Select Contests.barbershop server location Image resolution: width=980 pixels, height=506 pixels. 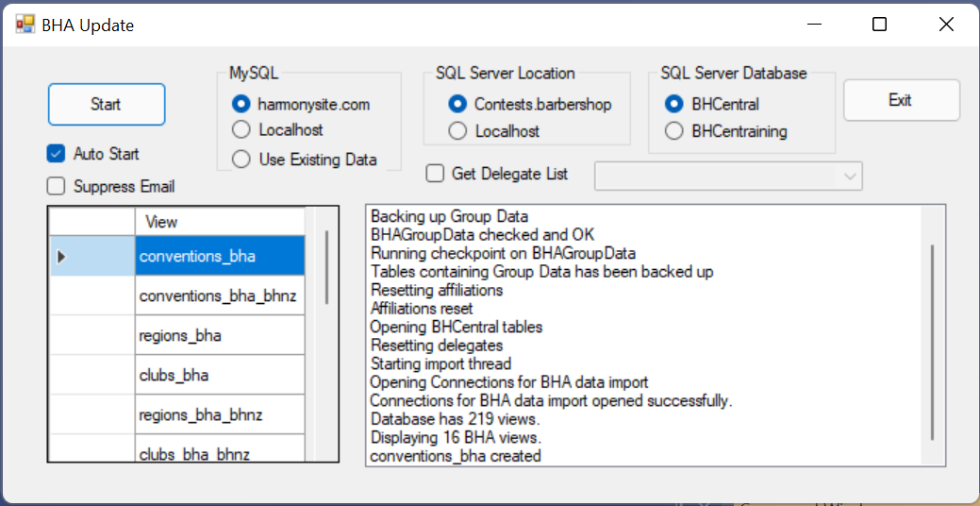click(x=457, y=104)
